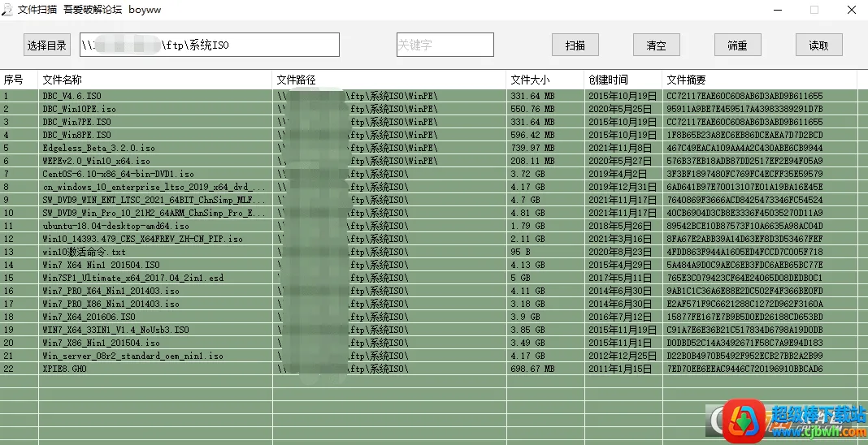Sort by the 文件路径 column header
Screen dimensions: 868x445
click(x=389, y=80)
